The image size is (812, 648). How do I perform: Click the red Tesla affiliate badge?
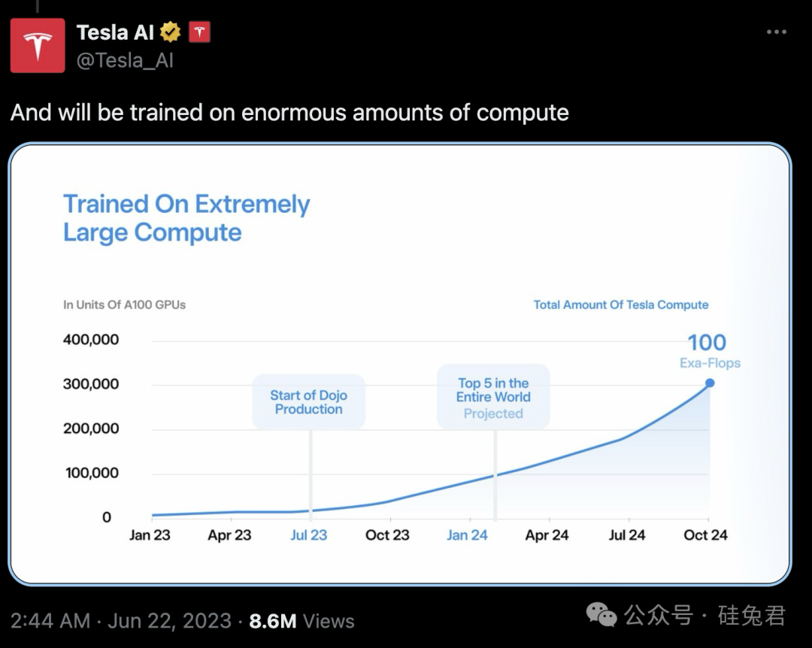[199, 32]
